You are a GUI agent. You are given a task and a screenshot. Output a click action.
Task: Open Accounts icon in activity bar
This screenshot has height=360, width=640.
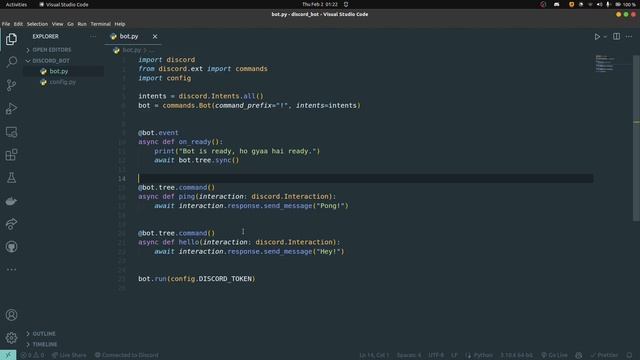11,315
